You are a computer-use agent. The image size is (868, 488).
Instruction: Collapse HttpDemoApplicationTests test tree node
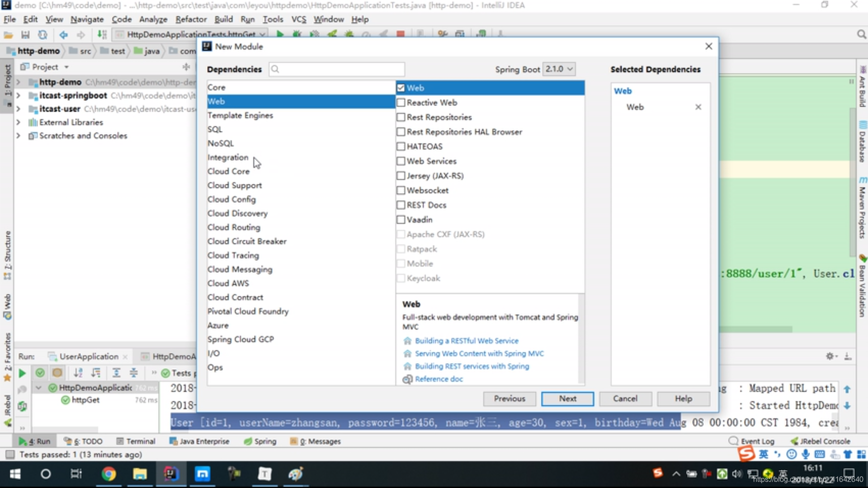coord(39,388)
